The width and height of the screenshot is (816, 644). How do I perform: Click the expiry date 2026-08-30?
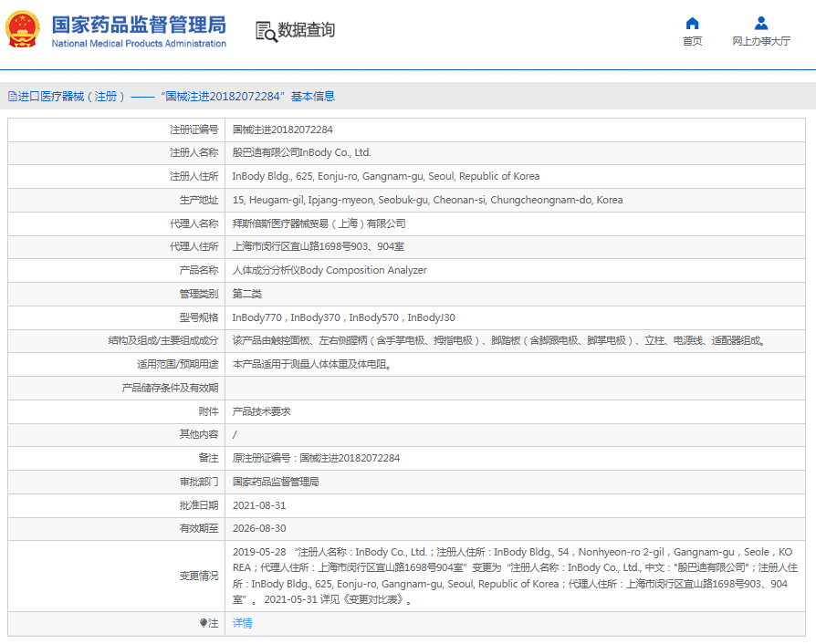(259, 528)
